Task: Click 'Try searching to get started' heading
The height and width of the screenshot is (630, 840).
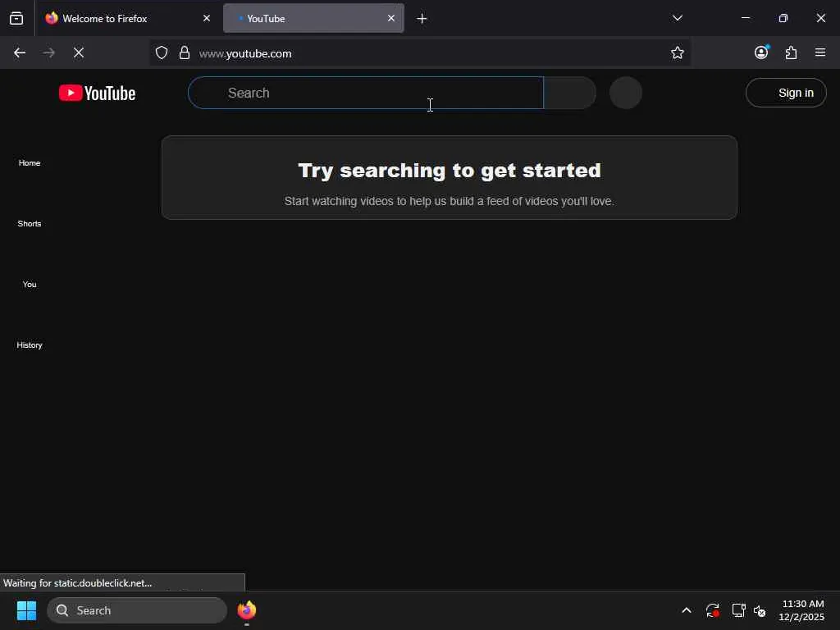Action: point(450,171)
